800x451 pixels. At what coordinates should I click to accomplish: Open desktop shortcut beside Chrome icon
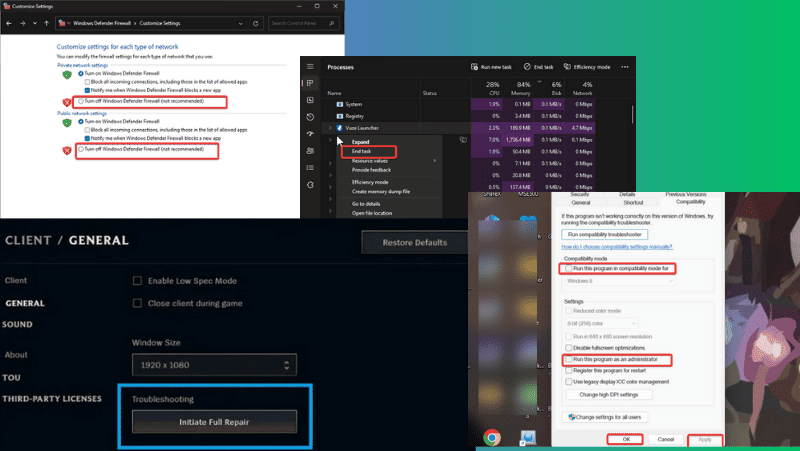coord(528,438)
